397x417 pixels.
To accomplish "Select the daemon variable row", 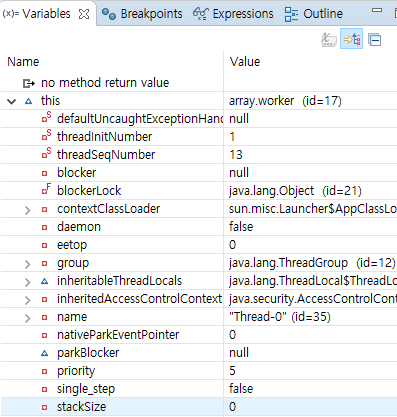I will pyautogui.click(x=199, y=227).
